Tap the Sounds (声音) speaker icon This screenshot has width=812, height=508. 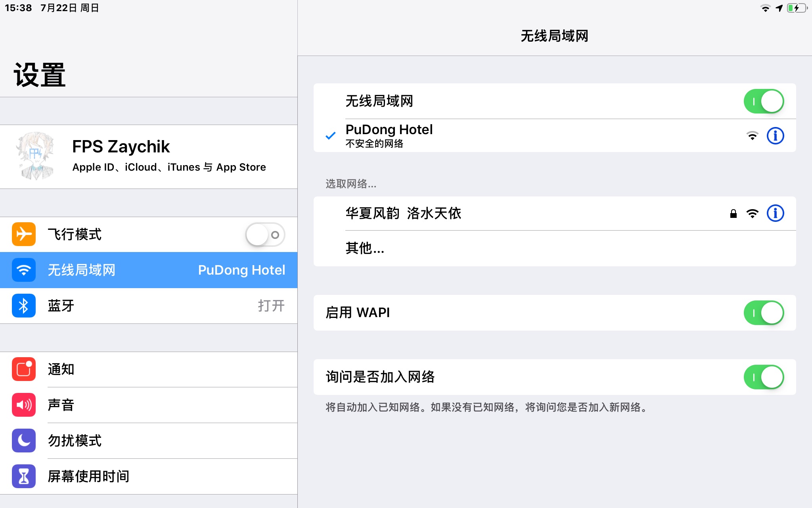point(24,405)
